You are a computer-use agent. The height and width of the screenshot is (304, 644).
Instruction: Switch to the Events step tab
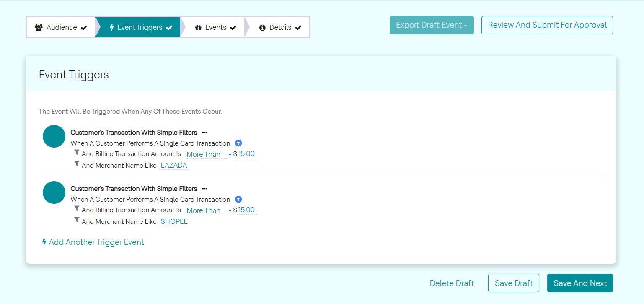click(x=215, y=28)
